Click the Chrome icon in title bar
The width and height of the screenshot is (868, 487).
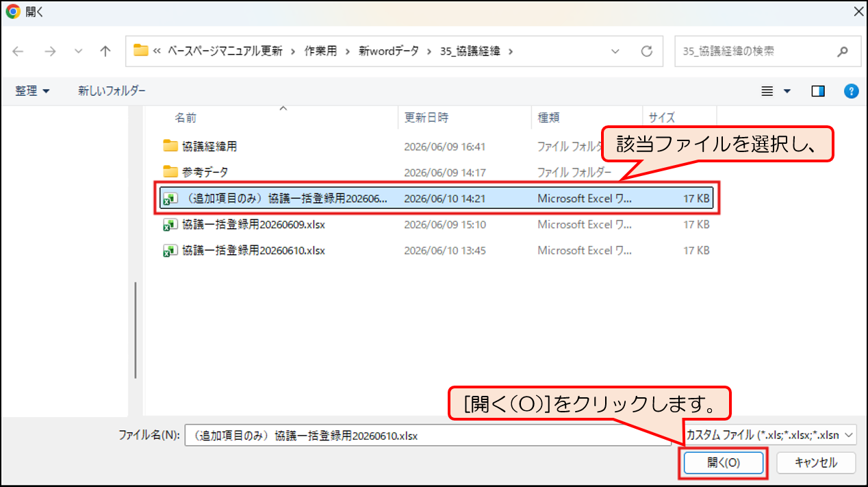(x=12, y=12)
